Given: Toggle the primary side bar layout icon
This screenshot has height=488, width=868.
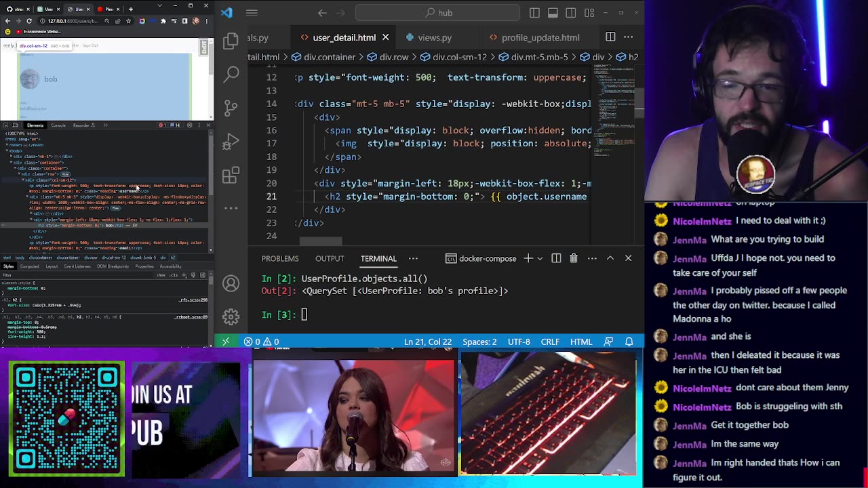Looking at the screenshot, I should pyautogui.click(x=535, y=13).
